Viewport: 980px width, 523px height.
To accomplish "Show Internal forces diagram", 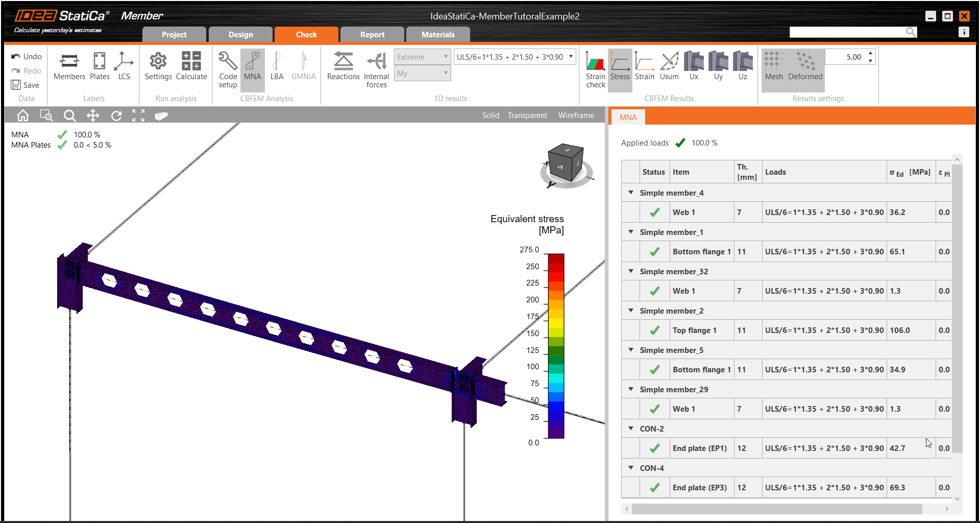I will coord(377,70).
